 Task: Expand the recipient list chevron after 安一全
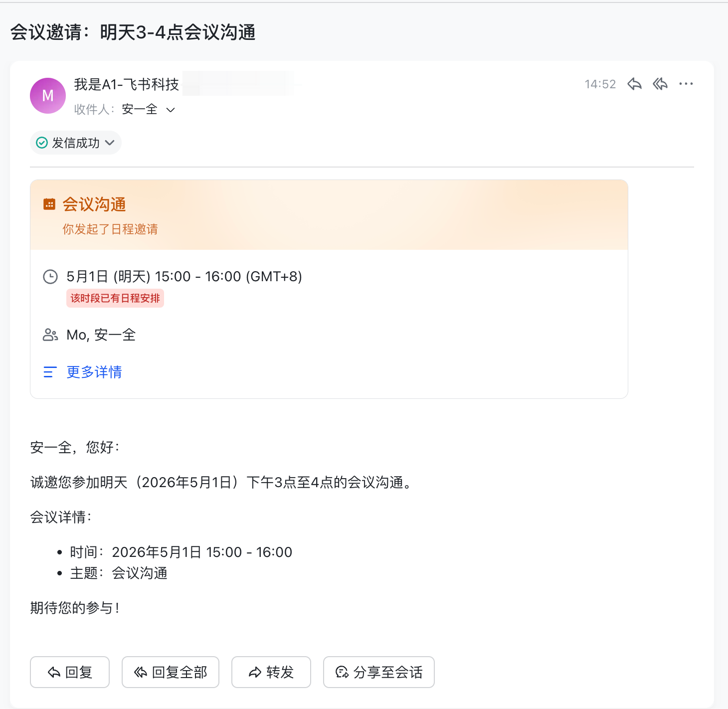point(171,110)
